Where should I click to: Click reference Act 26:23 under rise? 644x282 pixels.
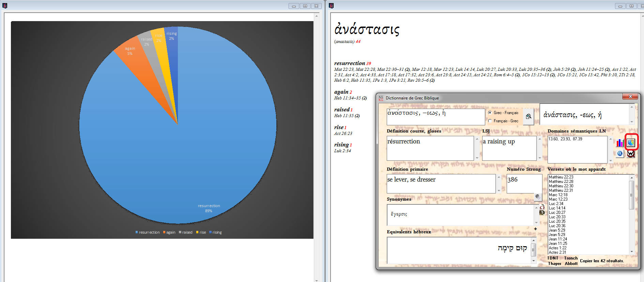pos(343,134)
